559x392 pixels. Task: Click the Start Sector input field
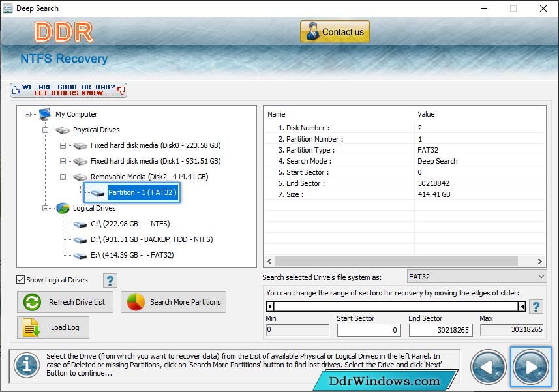coord(369,330)
